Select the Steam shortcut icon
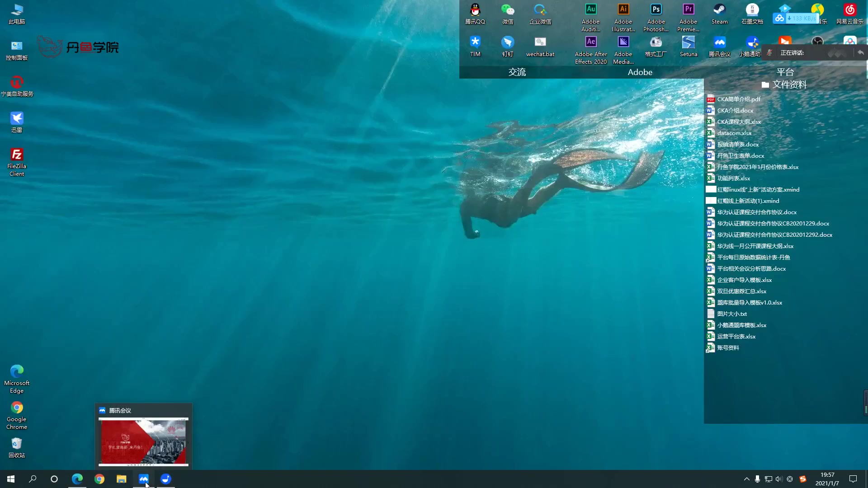 point(720,14)
